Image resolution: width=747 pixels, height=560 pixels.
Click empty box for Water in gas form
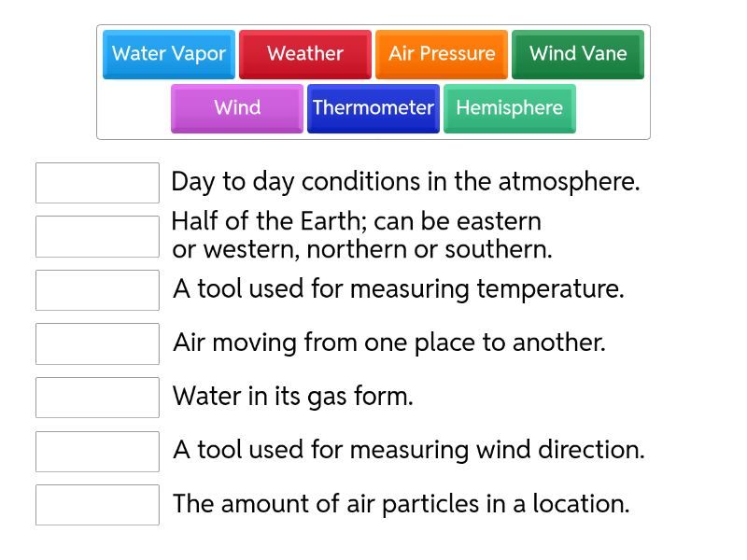[x=97, y=398]
